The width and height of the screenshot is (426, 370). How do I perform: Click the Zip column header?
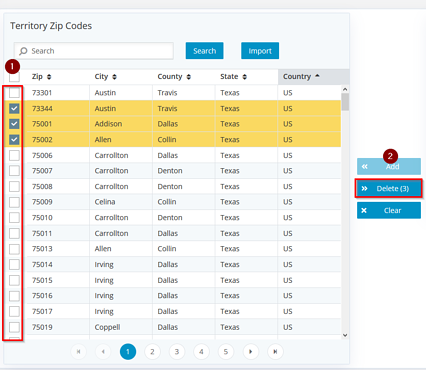pyautogui.click(x=58, y=77)
